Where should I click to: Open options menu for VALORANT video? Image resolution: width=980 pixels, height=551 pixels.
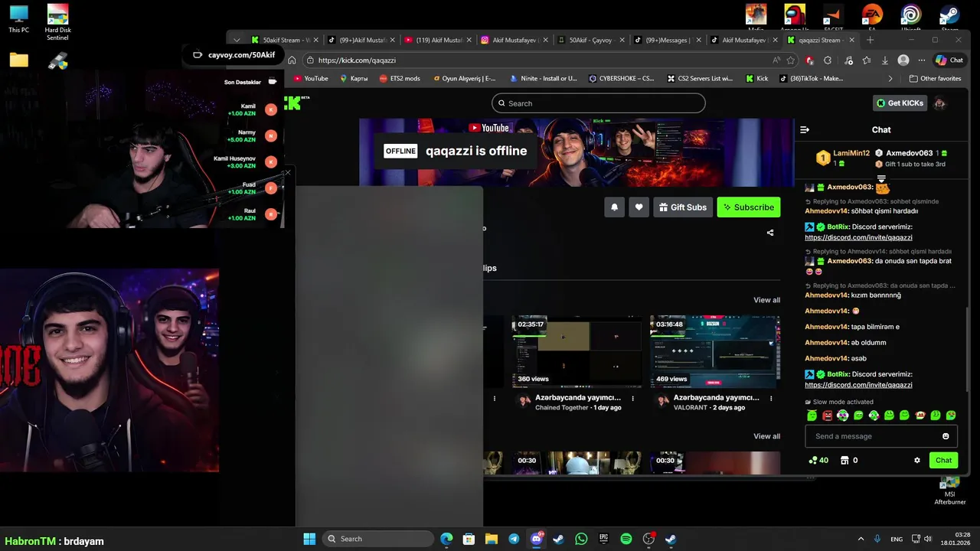[x=771, y=398]
